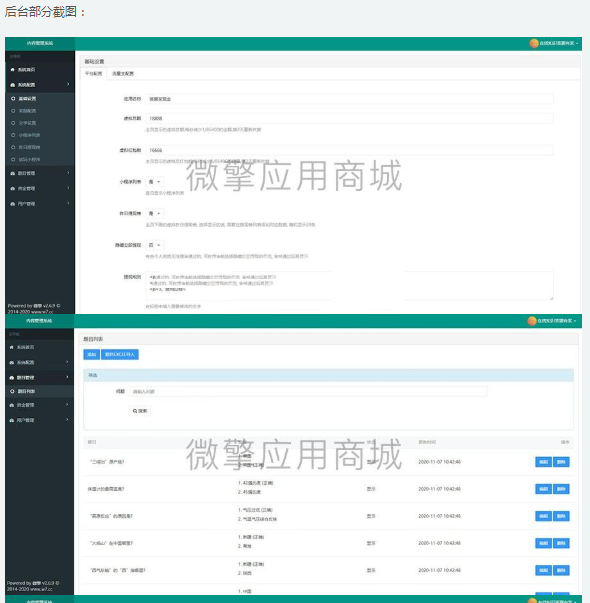The height and width of the screenshot is (603, 590).
Task: Click the circle icon beside the 题目列表 sidebar sub-item
Action: tap(12, 391)
